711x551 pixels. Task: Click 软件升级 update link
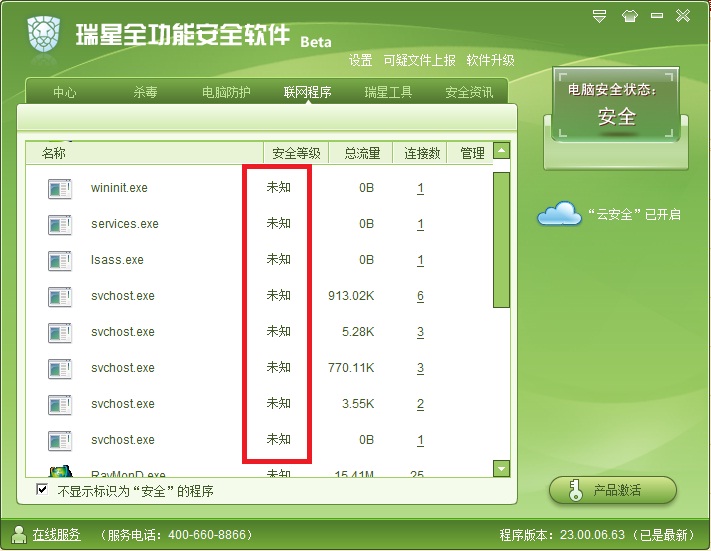tap(490, 60)
